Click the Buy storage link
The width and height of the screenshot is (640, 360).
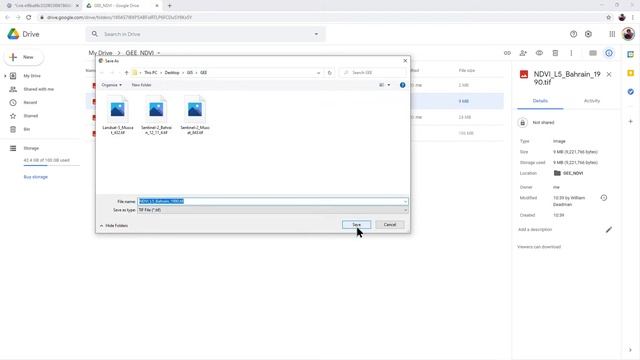(x=36, y=177)
